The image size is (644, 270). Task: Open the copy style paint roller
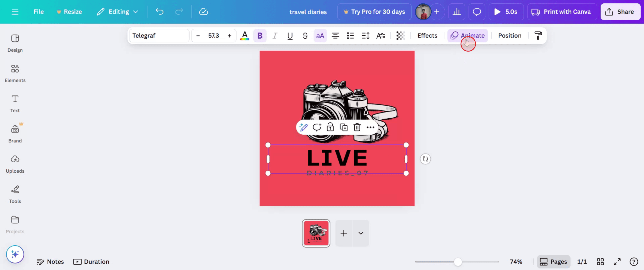tap(538, 36)
